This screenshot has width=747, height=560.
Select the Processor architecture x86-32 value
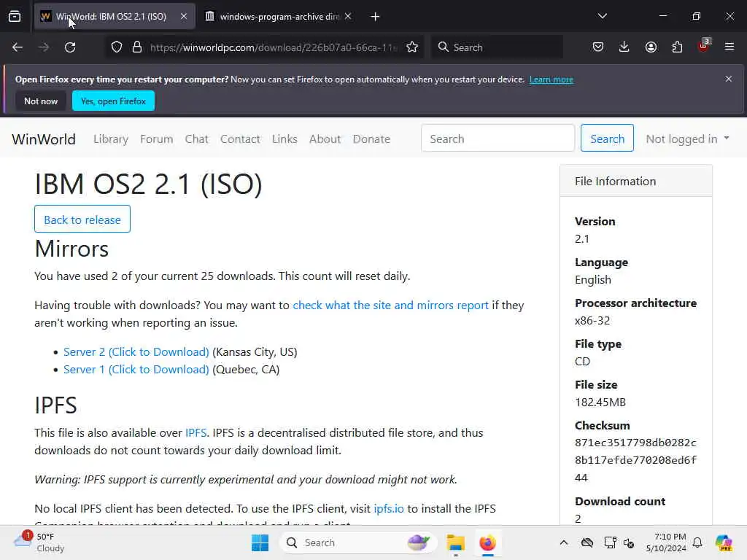pyautogui.click(x=592, y=321)
